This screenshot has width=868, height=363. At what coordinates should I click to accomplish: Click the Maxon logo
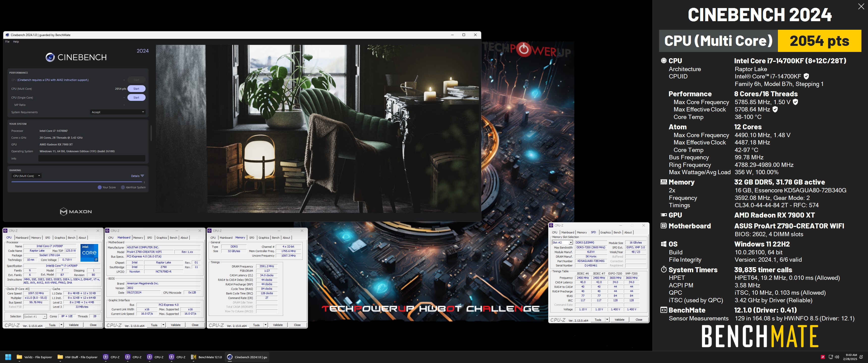pos(76,211)
